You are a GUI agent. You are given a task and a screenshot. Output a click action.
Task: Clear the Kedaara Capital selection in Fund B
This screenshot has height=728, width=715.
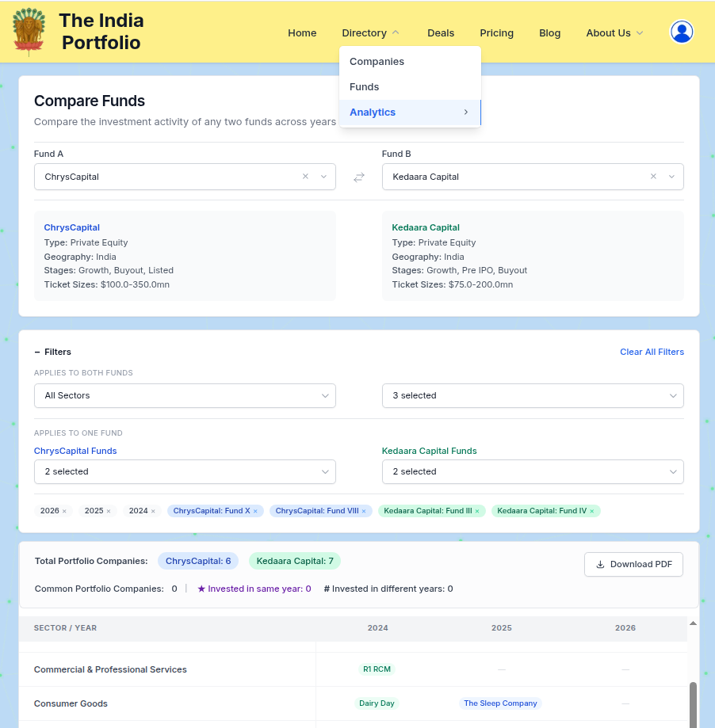click(653, 177)
